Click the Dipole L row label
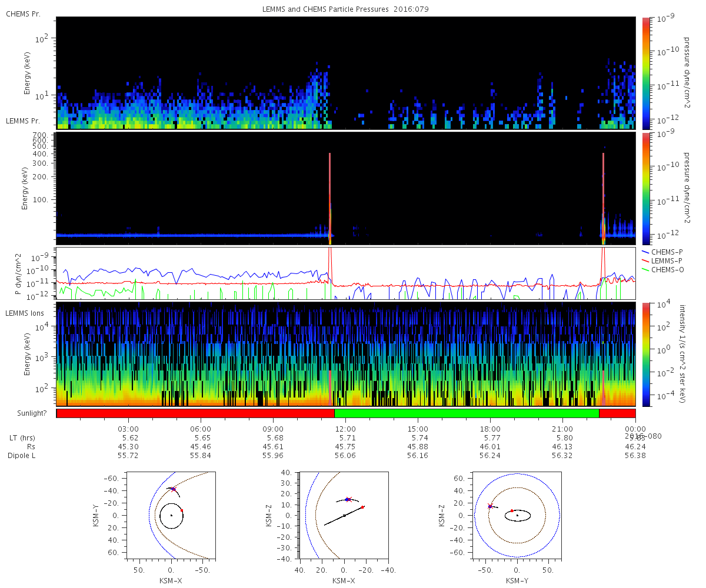Screen dimensions: 706x588 coord(22,456)
